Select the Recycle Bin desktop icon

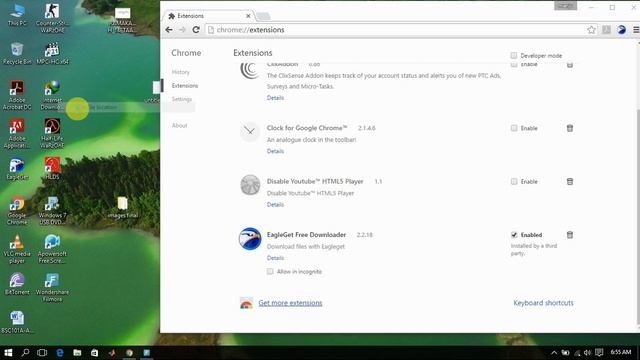pyautogui.click(x=17, y=53)
